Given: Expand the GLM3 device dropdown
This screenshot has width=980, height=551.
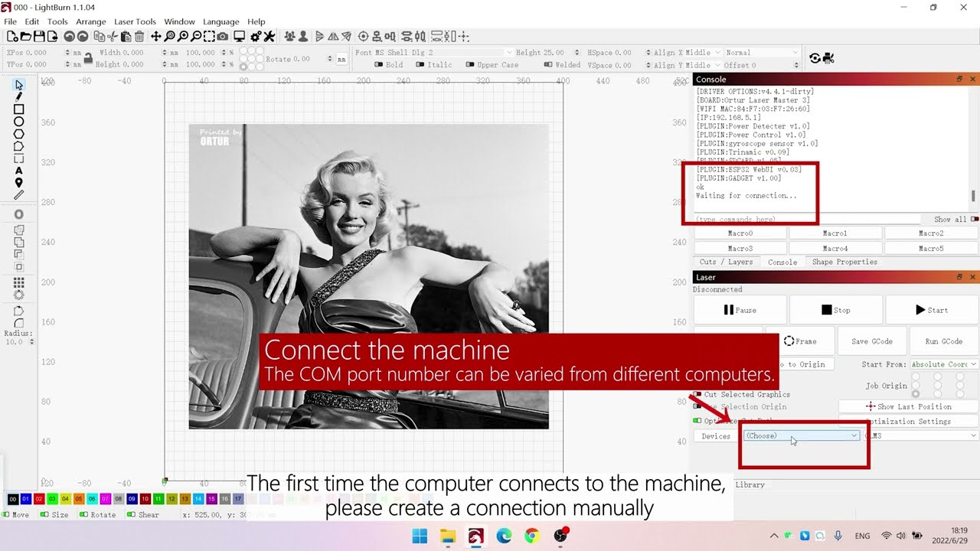Looking at the screenshot, I should [x=921, y=435].
